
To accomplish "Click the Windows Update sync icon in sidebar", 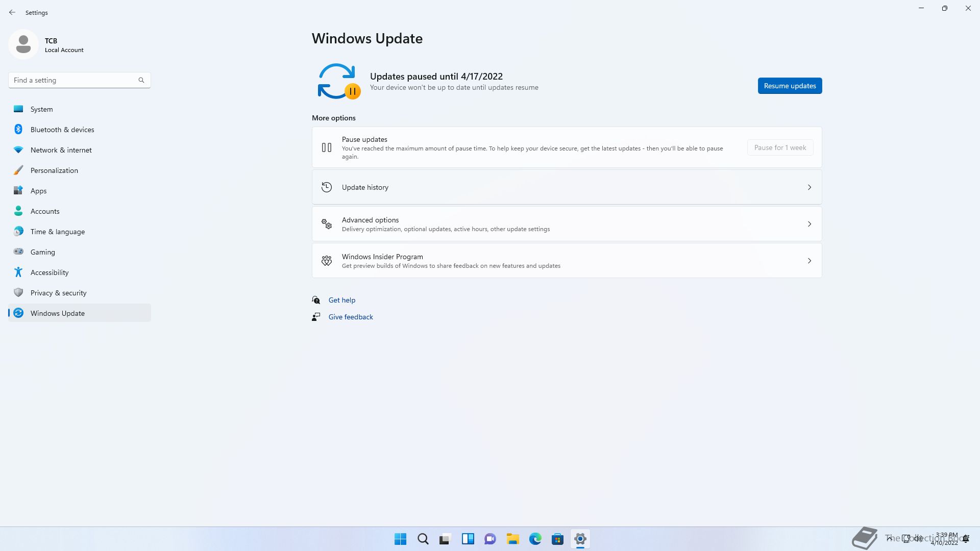I will [18, 313].
